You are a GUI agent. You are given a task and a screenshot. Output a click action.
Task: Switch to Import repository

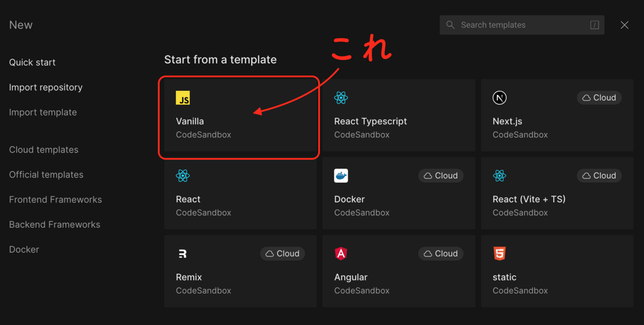coord(46,87)
